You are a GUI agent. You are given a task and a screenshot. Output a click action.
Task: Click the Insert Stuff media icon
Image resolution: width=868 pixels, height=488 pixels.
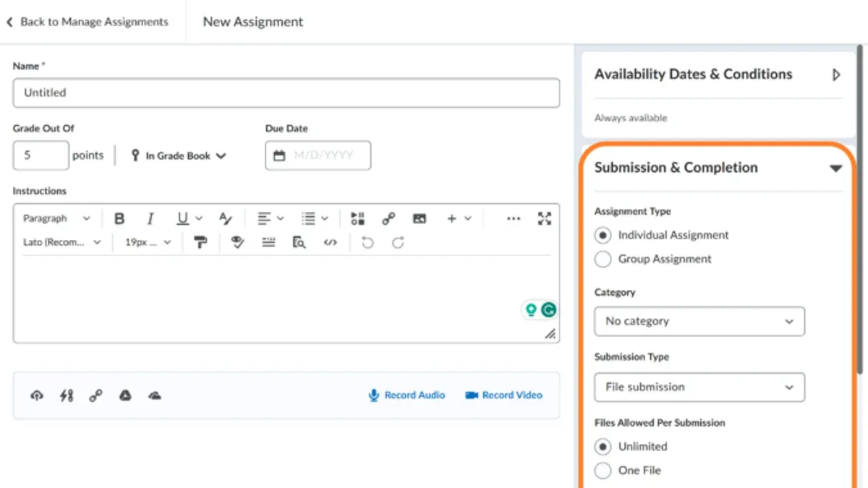357,218
